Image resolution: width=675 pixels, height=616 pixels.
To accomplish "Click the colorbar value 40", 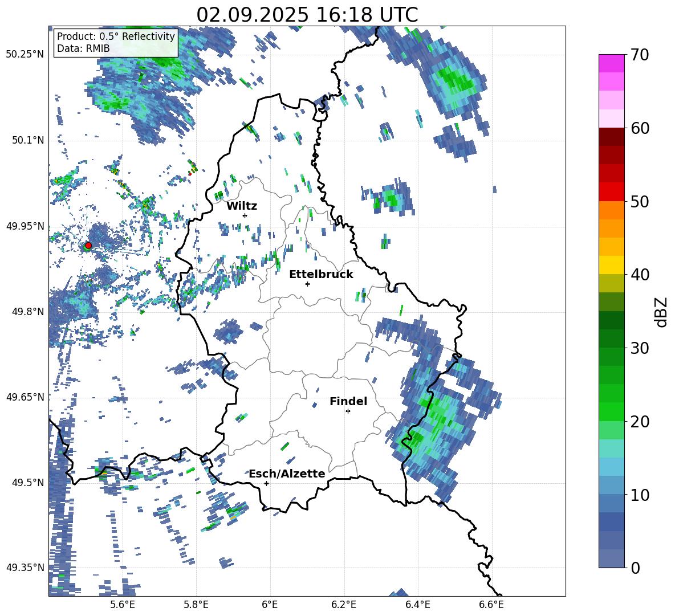I will pyautogui.click(x=639, y=275).
